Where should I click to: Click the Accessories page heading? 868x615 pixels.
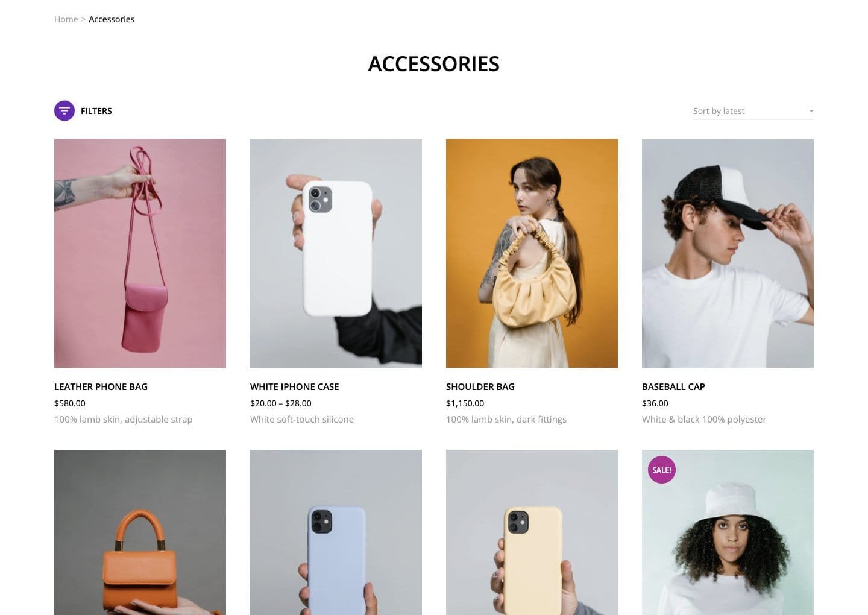click(x=434, y=64)
